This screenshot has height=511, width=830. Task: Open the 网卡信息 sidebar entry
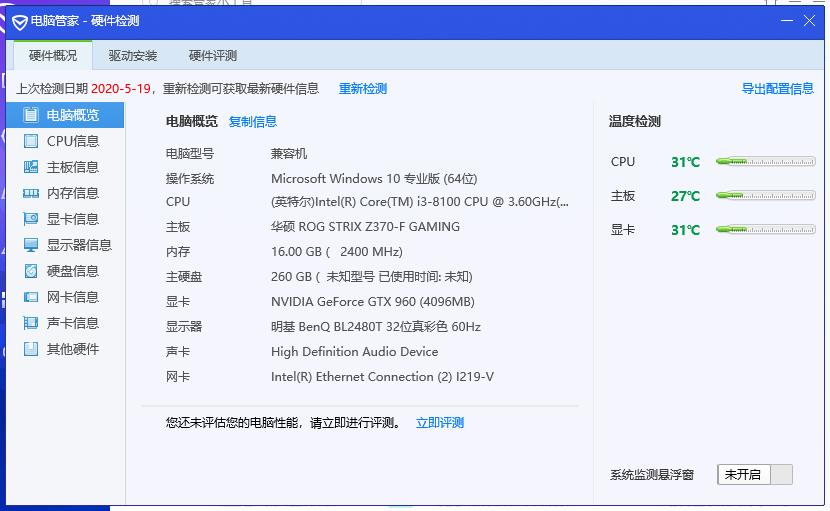pyautogui.click(x=65, y=297)
